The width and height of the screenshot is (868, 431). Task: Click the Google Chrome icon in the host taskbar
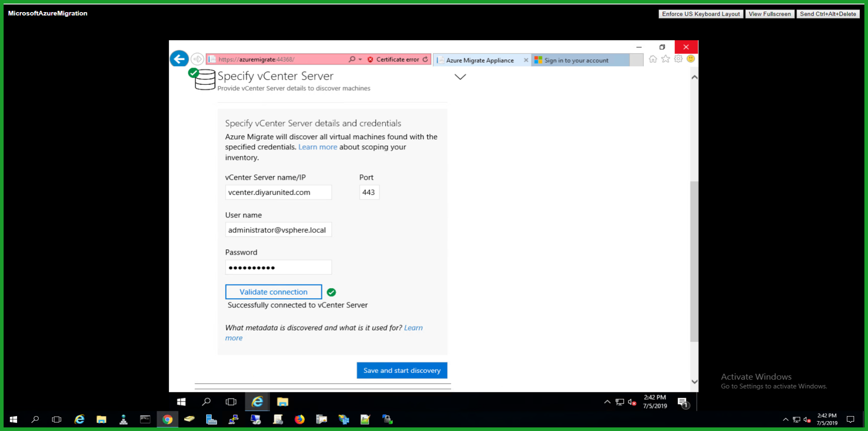(167, 420)
